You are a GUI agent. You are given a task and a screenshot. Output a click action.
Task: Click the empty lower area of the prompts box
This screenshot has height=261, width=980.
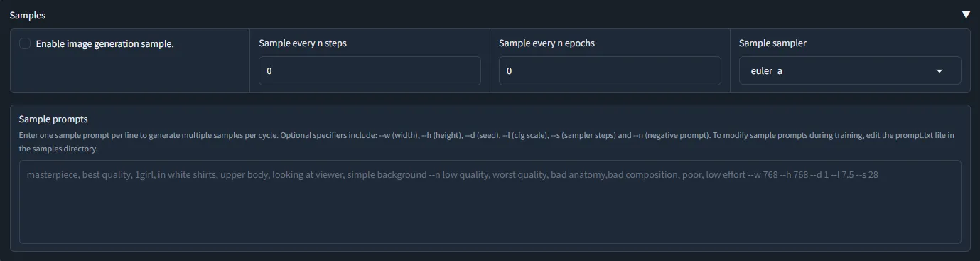[490, 217]
